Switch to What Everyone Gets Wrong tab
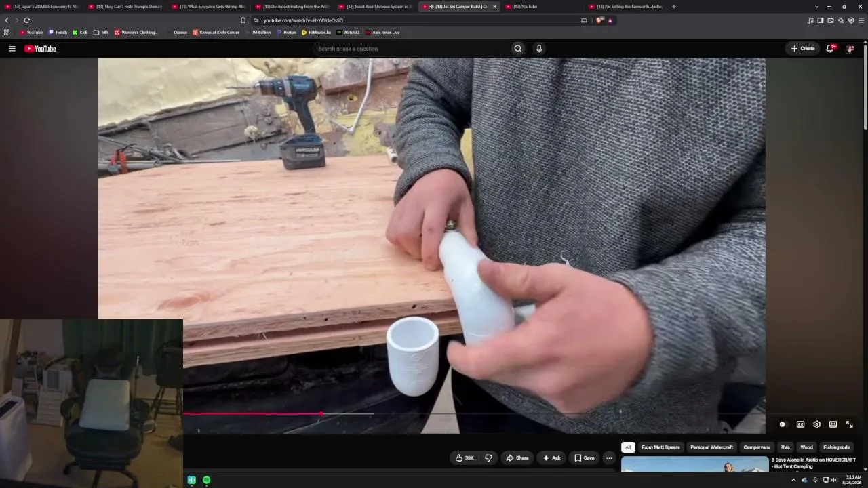This screenshot has height=488, width=868. pos(209,7)
